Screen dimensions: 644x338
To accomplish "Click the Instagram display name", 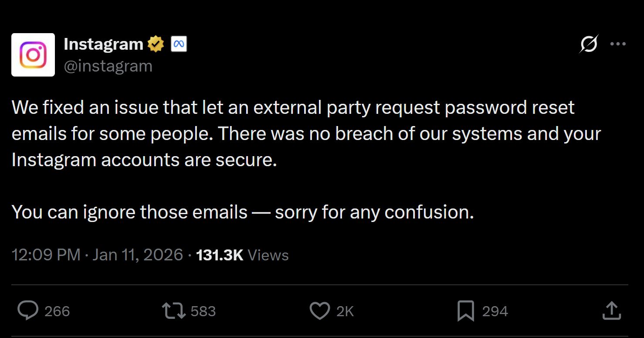I will coord(103,44).
